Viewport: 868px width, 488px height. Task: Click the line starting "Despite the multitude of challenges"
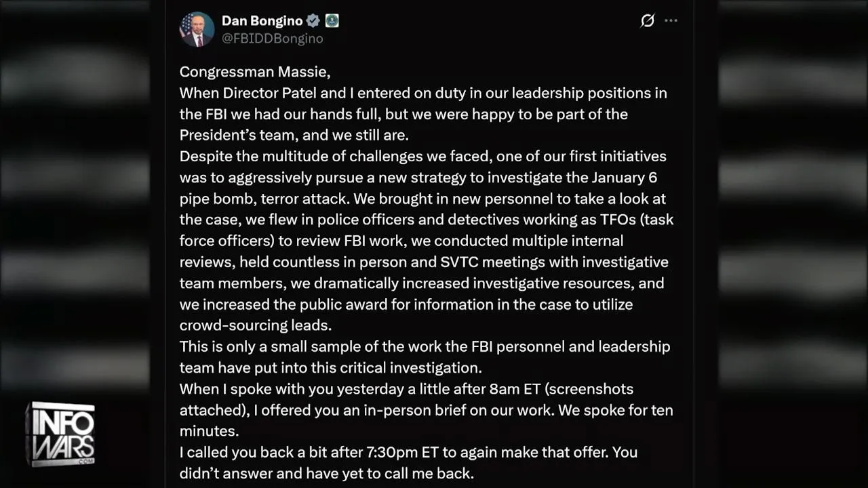click(422, 156)
